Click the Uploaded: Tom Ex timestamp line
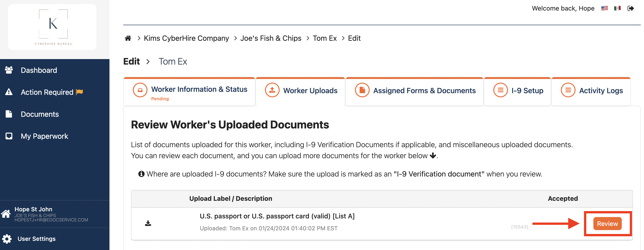Image resolution: width=644 pixels, height=250 pixels. click(x=268, y=228)
